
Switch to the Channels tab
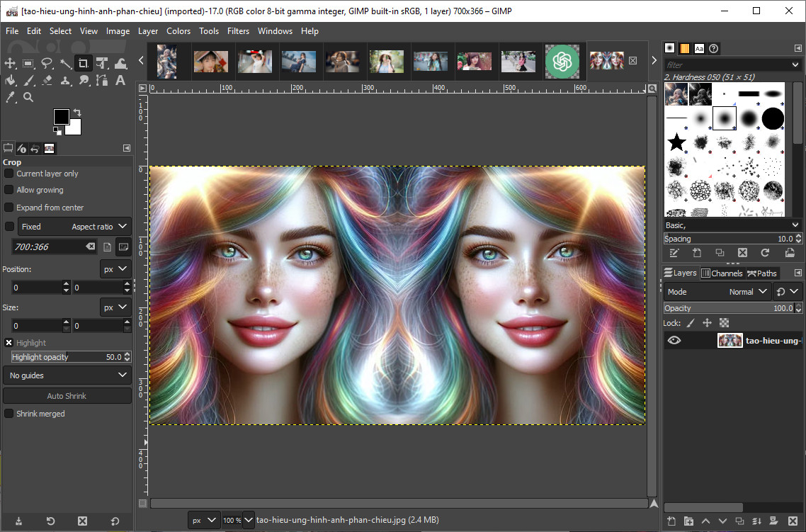coord(722,273)
